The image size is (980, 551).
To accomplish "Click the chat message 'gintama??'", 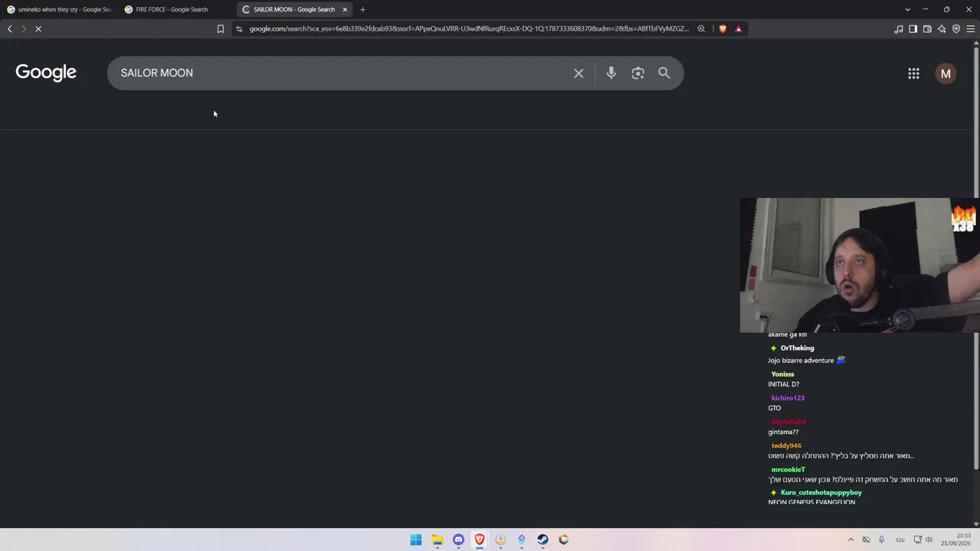I will (x=783, y=432).
